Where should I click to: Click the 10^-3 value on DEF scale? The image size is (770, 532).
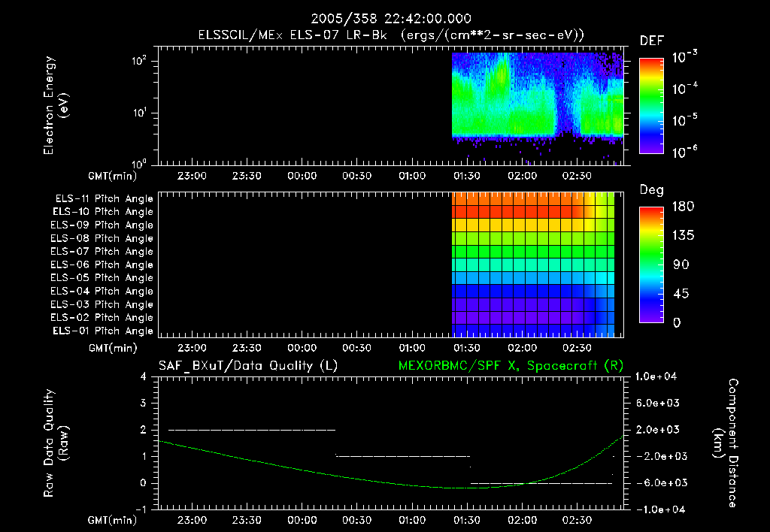(x=684, y=57)
